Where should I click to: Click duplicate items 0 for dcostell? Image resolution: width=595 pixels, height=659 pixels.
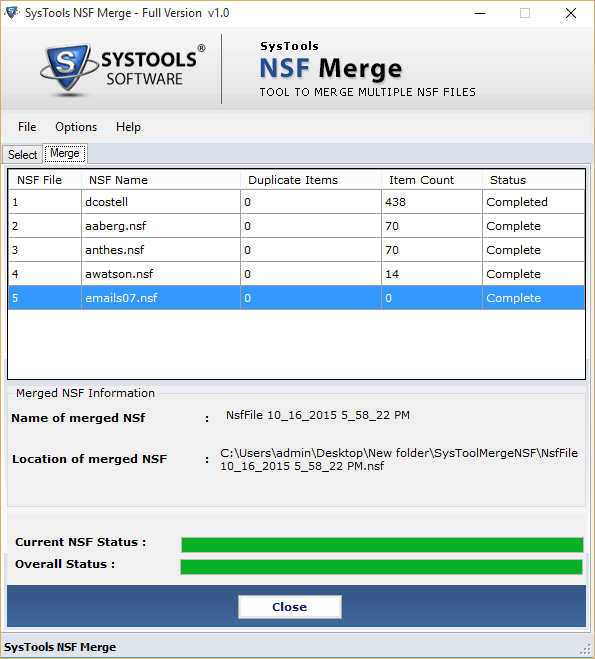(311, 202)
